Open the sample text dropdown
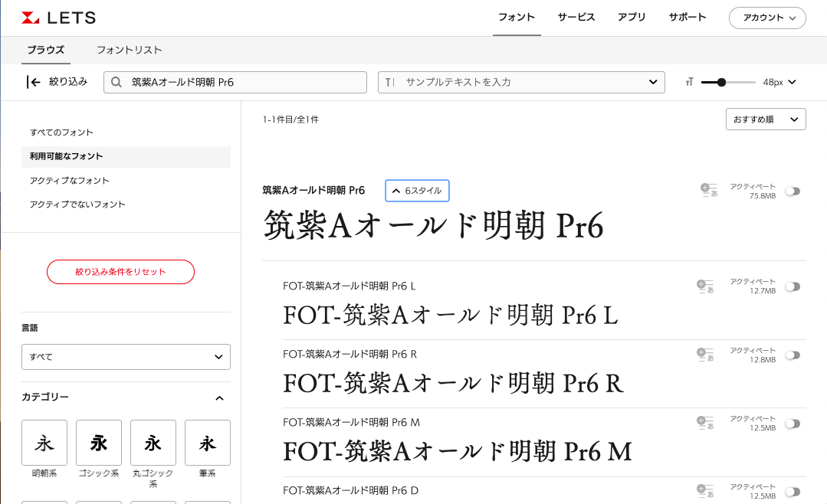The image size is (827, 504). tap(653, 82)
